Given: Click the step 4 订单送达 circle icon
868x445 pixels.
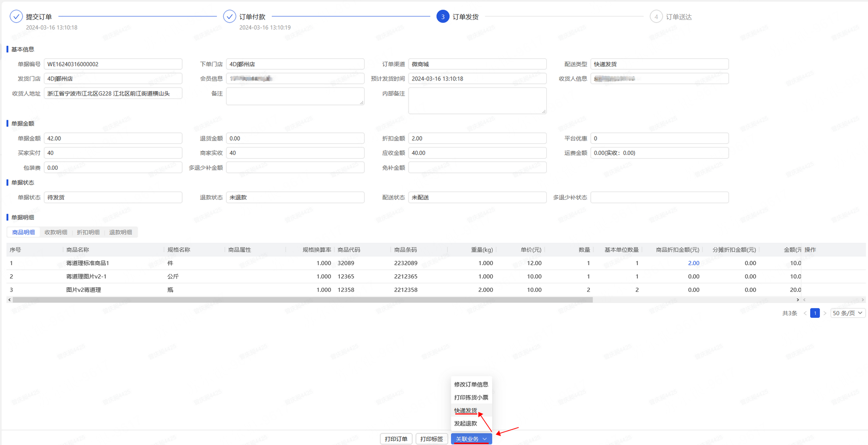Looking at the screenshot, I should click(x=656, y=17).
